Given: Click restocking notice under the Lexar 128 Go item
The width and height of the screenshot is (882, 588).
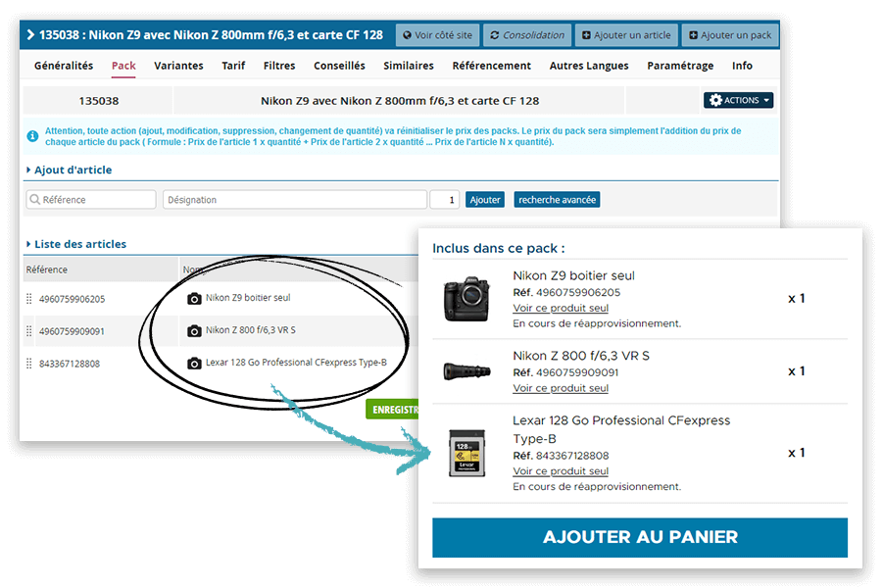Looking at the screenshot, I should pos(597,486).
